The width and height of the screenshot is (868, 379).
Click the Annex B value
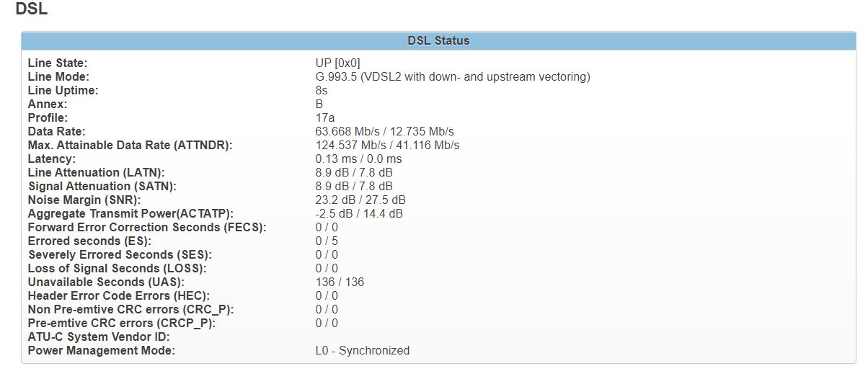coord(319,104)
